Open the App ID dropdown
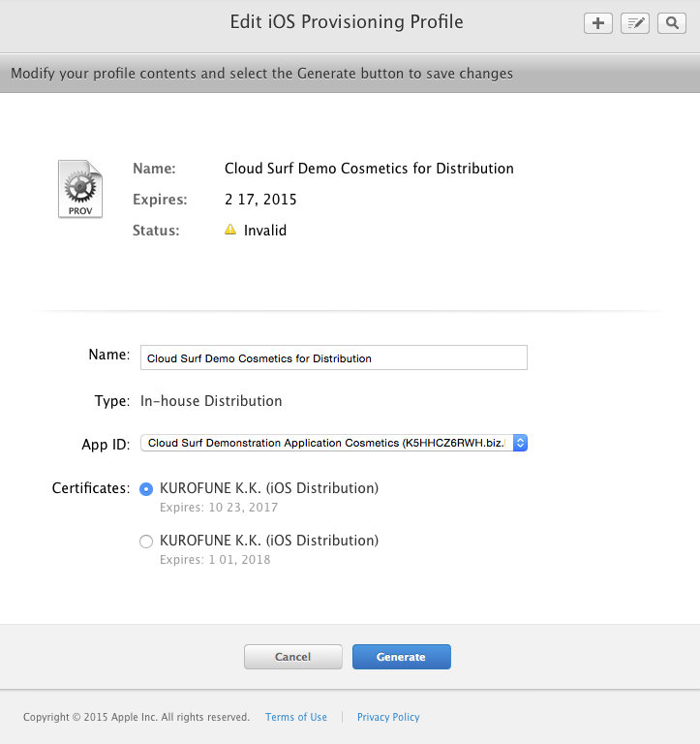Viewport: 700px width, 744px height. (x=334, y=443)
